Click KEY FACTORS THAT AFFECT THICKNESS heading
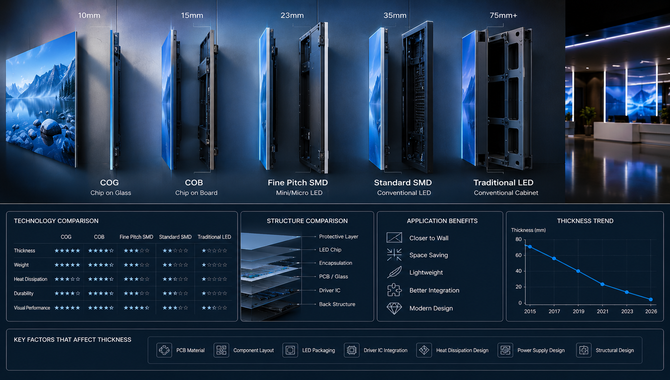Image resolution: width=670 pixels, height=380 pixels. tap(72, 339)
